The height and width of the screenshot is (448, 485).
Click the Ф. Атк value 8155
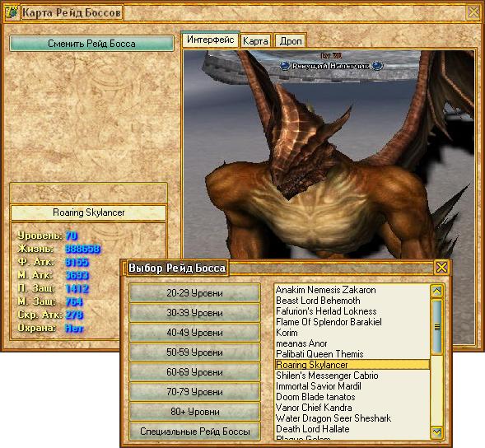tap(77, 263)
